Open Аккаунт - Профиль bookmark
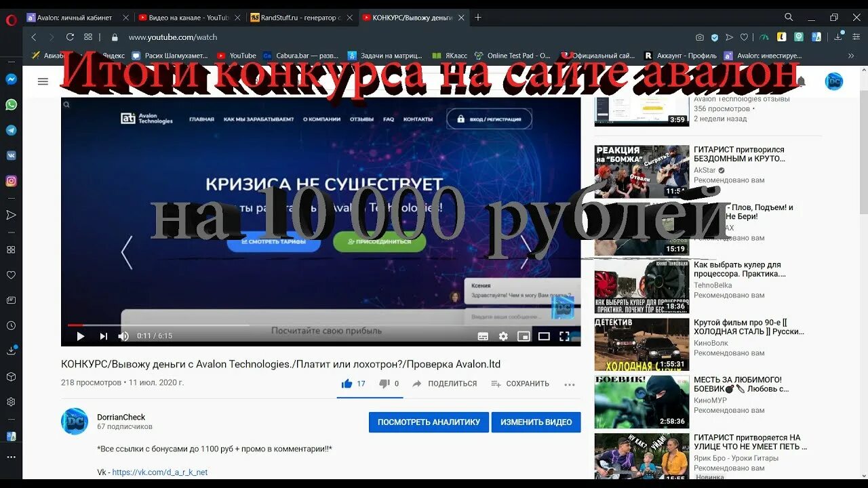 coord(680,56)
